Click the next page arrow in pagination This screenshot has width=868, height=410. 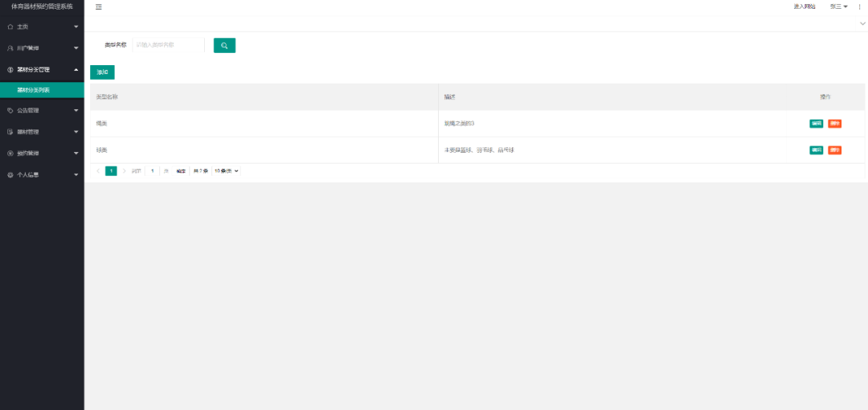pos(124,171)
